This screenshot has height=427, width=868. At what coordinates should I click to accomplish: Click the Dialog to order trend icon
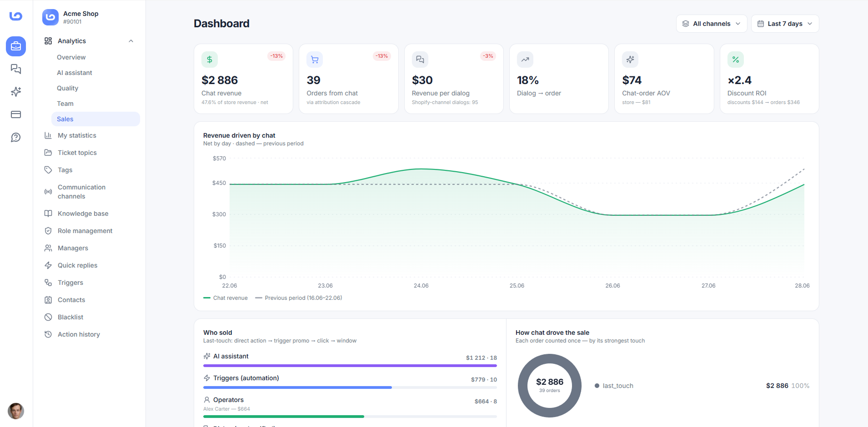(x=525, y=60)
